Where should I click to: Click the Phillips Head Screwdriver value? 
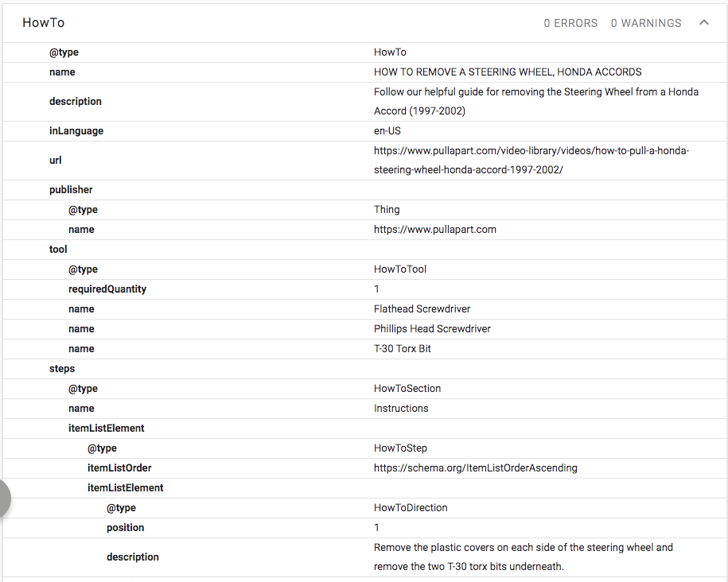point(432,329)
